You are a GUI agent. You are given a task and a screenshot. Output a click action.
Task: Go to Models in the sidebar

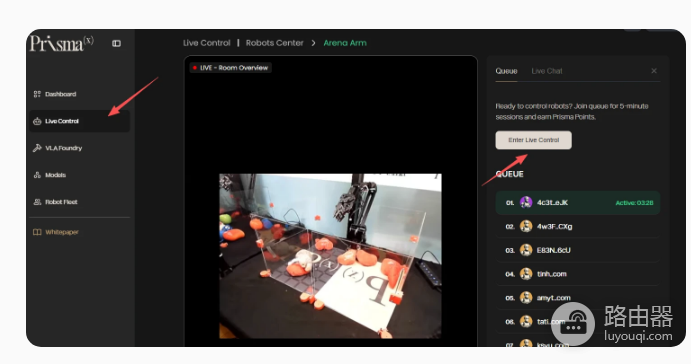coord(79,175)
